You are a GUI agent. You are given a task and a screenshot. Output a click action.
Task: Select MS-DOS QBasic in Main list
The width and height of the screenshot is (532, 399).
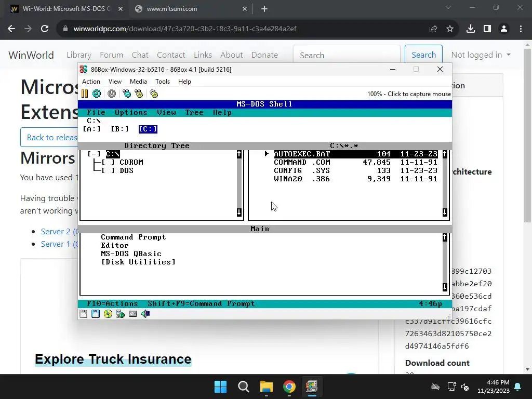click(131, 254)
